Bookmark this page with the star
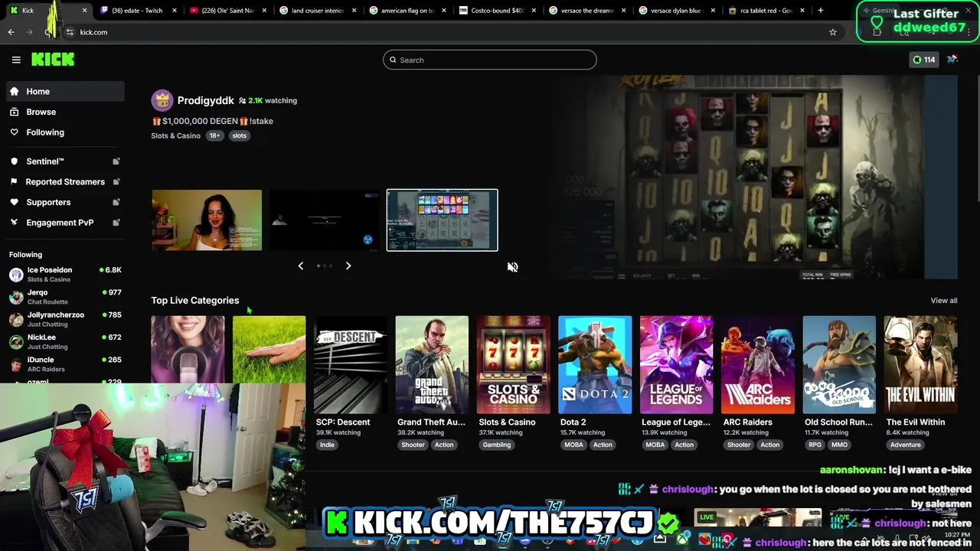Screen dimensions: 980x551 833,32
